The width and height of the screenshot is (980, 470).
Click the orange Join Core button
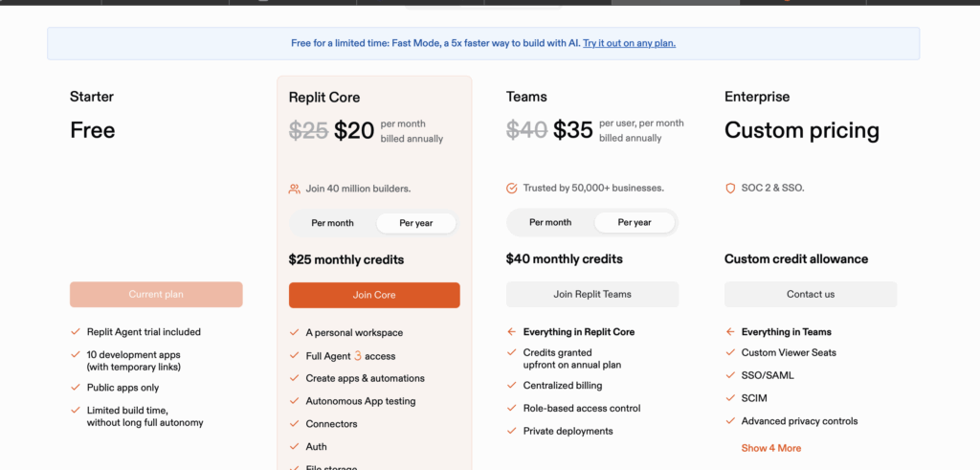click(x=374, y=295)
